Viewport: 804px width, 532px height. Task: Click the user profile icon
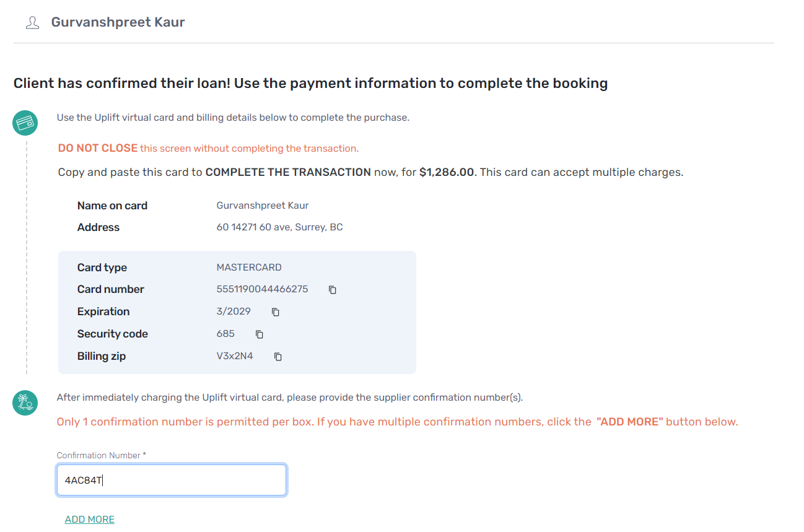point(32,23)
